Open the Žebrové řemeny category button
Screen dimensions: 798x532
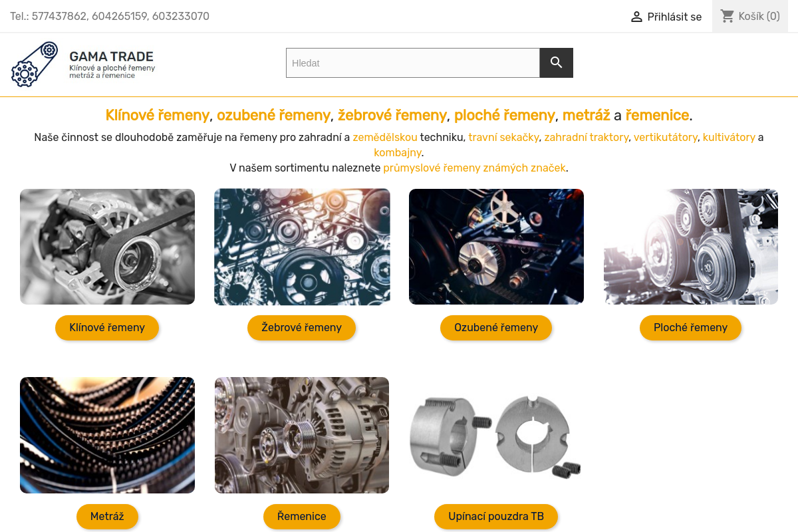[x=301, y=328]
